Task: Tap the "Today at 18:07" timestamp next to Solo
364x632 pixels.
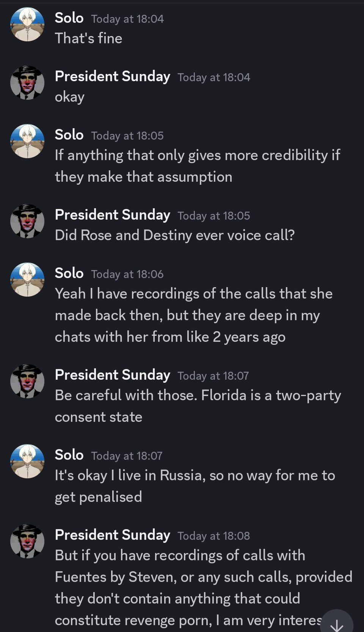Action: 127,456
